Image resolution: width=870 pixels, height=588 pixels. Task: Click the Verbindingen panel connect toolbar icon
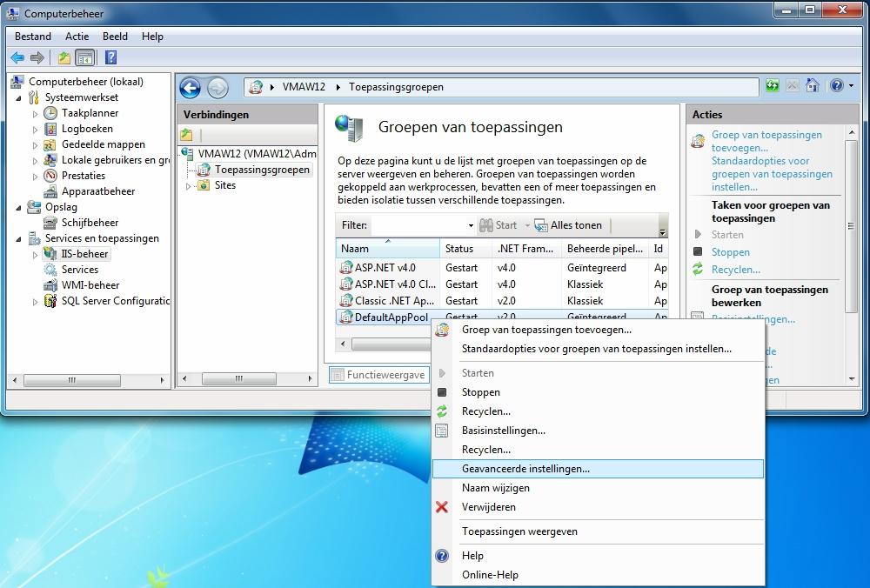(186, 134)
